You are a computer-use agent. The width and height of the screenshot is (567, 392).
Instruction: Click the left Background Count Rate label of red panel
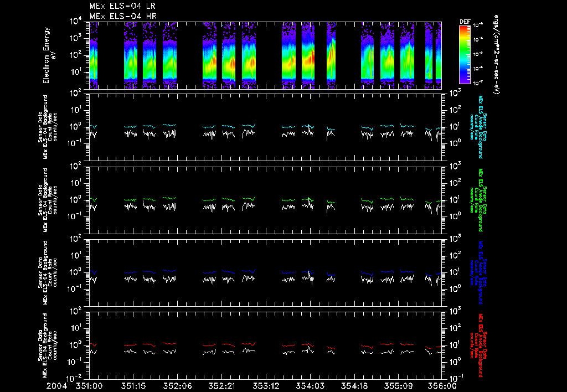(48, 345)
